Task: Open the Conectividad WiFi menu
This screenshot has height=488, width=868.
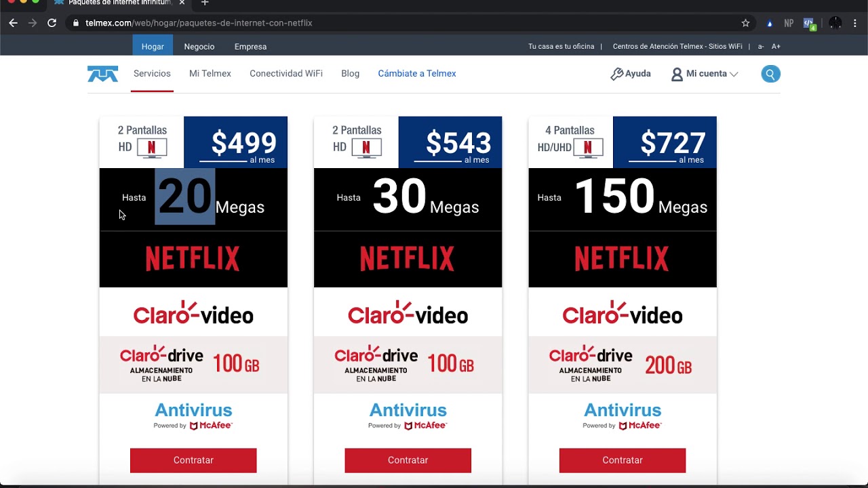Action: point(286,74)
